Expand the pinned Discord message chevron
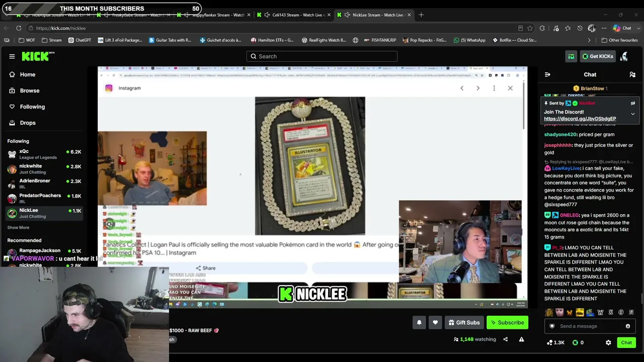 coord(633,114)
